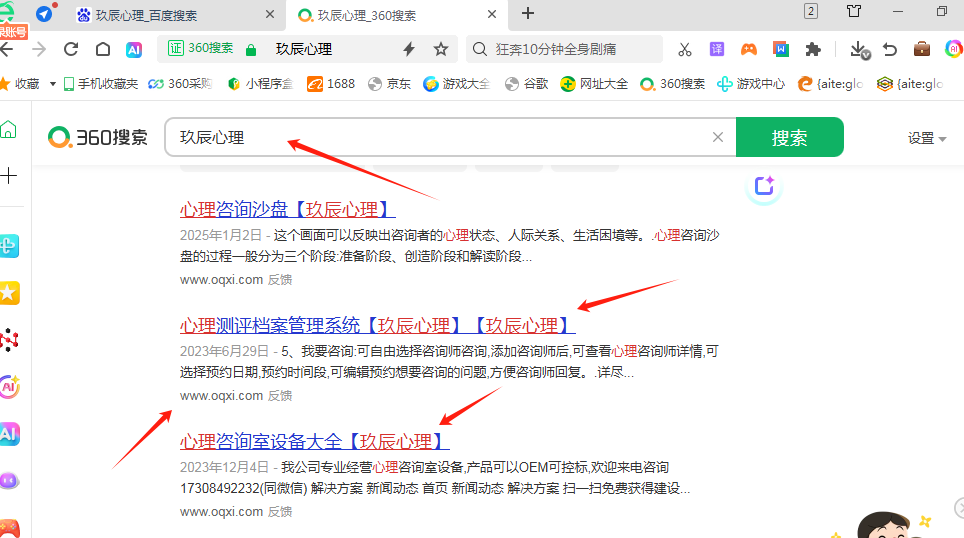The width and height of the screenshot is (964, 538).
Task: Click the sidebar plus add icon
Action: tap(9, 176)
